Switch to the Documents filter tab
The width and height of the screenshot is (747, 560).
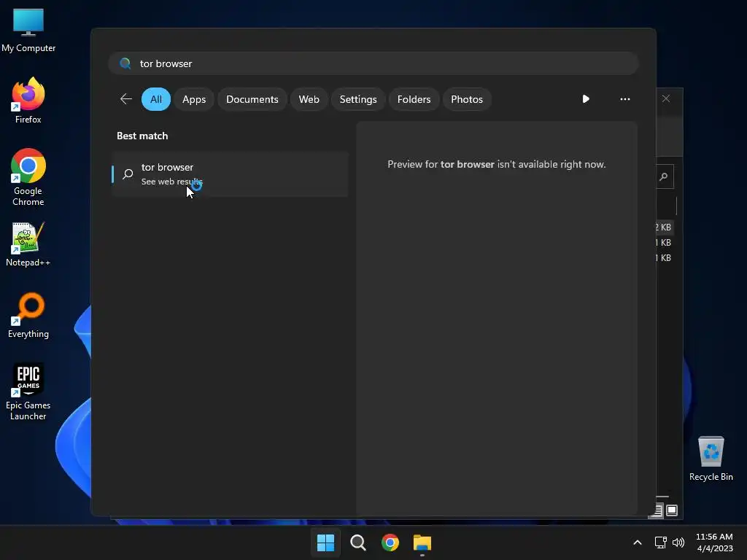252,99
